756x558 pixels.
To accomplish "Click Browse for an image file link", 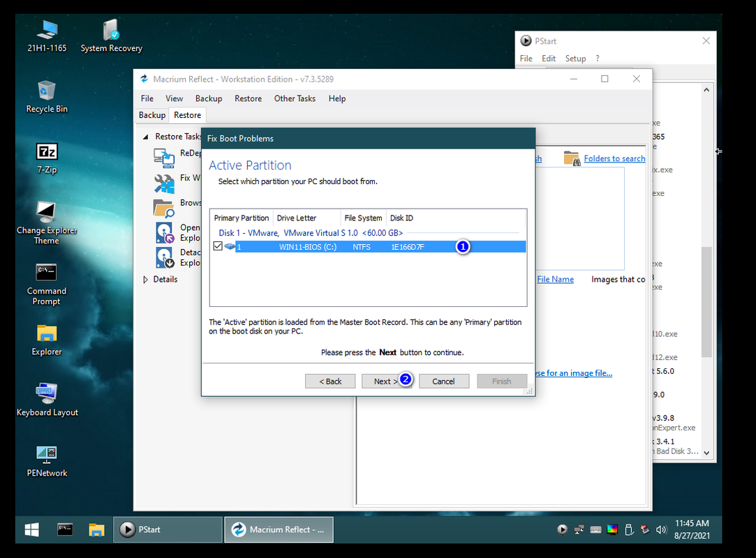I will coord(574,373).
